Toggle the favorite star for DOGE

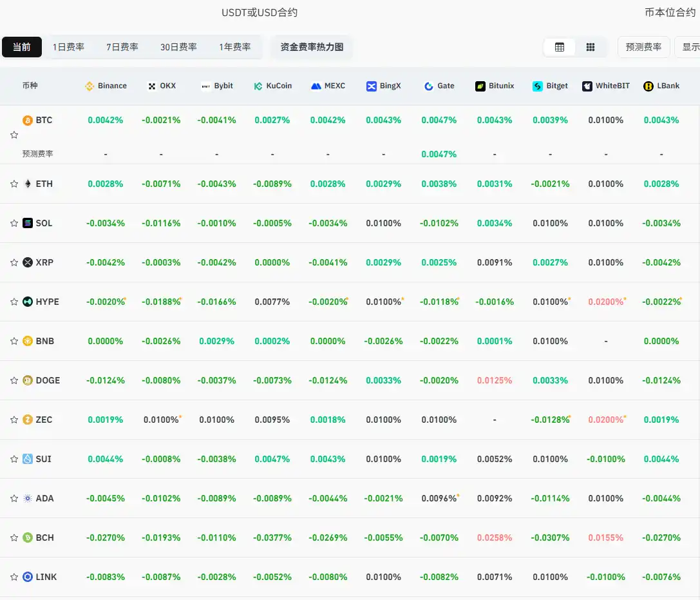[x=14, y=380]
